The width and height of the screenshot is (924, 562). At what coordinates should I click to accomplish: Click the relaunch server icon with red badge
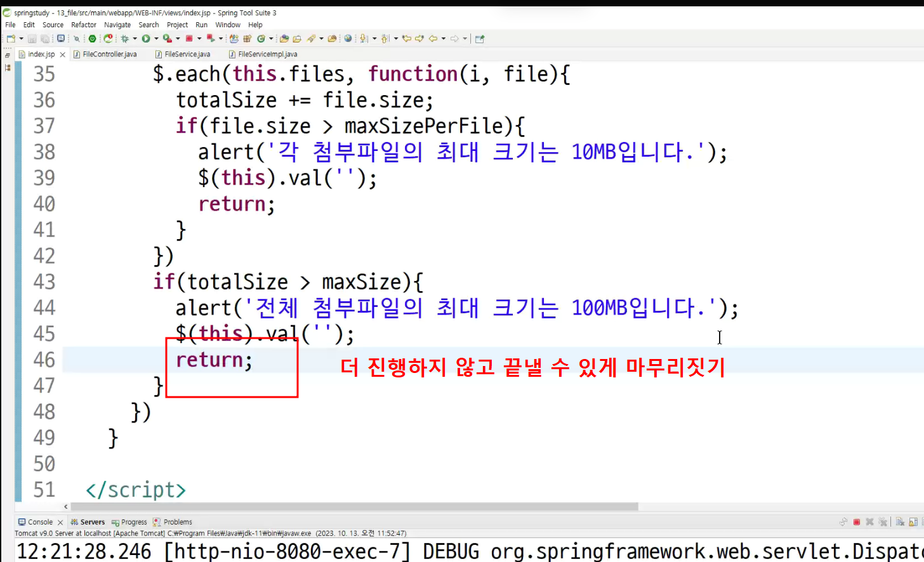pos(108,39)
